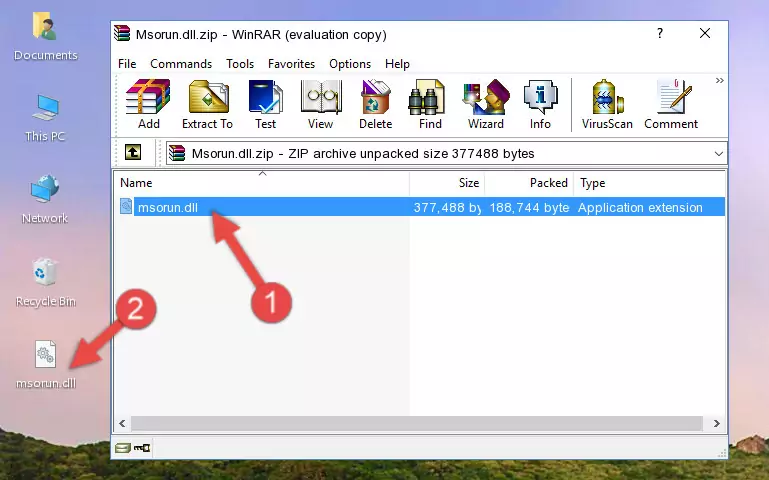
Task: Click the password key icon in status bar
Action: click(x=142, y=448)
